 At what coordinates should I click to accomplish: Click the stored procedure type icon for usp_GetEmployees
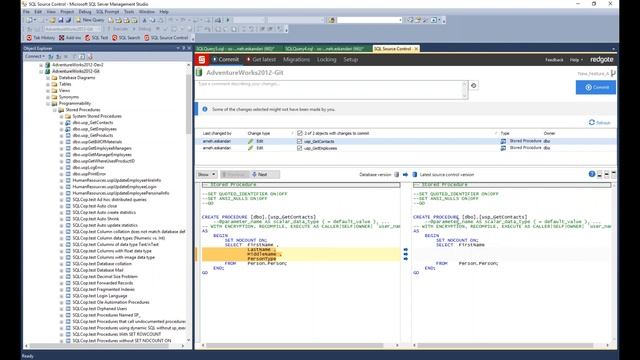click(x=503, y=148)
